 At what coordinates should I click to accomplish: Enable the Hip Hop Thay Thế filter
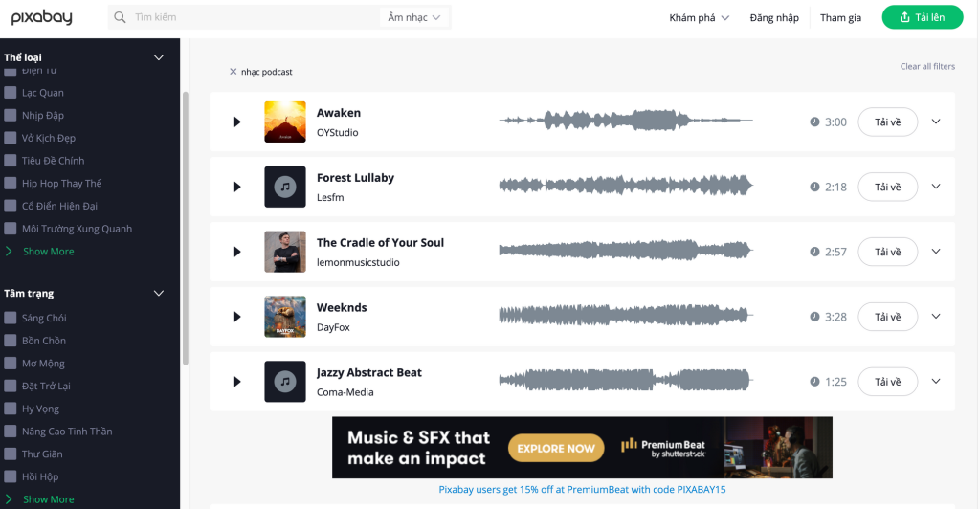tap(11, 184)
